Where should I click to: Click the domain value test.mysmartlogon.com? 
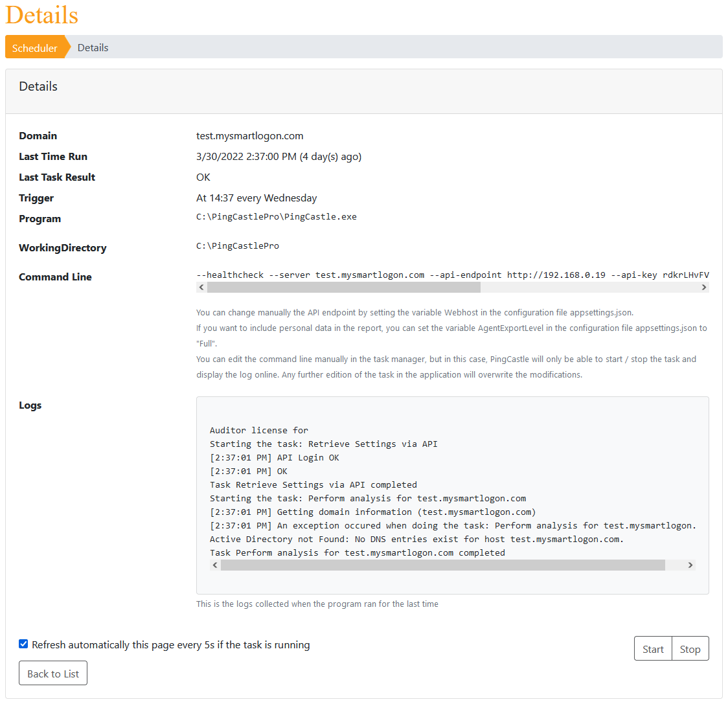[250, 135]
